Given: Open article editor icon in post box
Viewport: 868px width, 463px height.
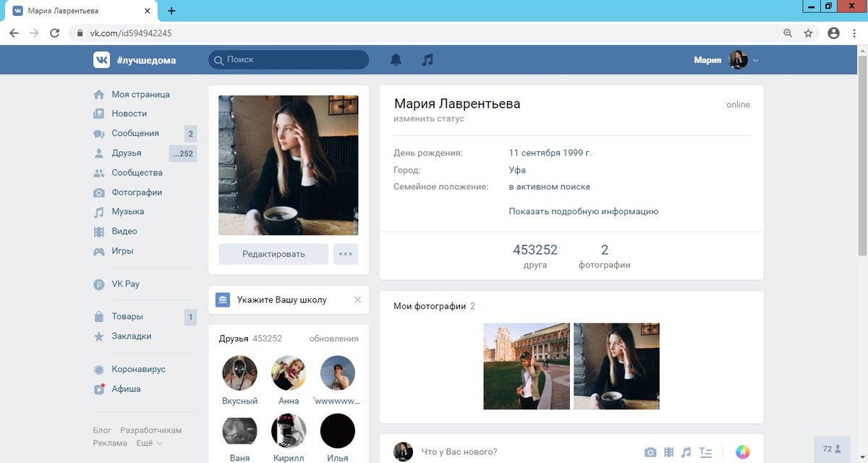Looking at the screenshot, I should (x=705, y=452).
